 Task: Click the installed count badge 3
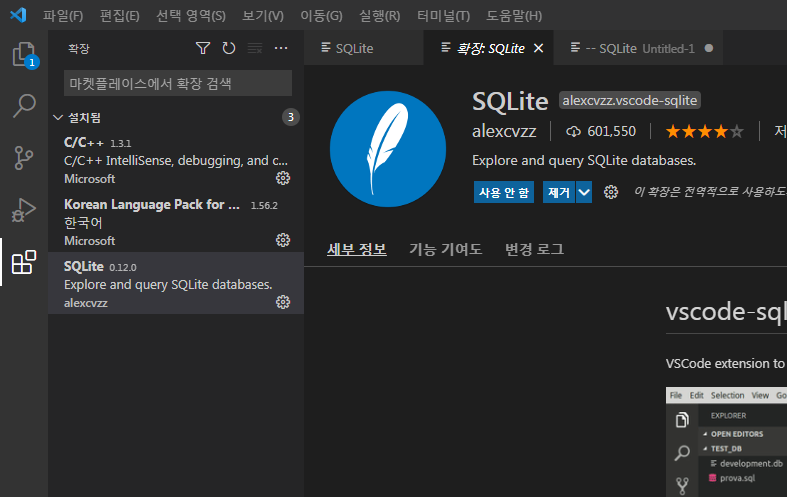click(x=290, y=117)
